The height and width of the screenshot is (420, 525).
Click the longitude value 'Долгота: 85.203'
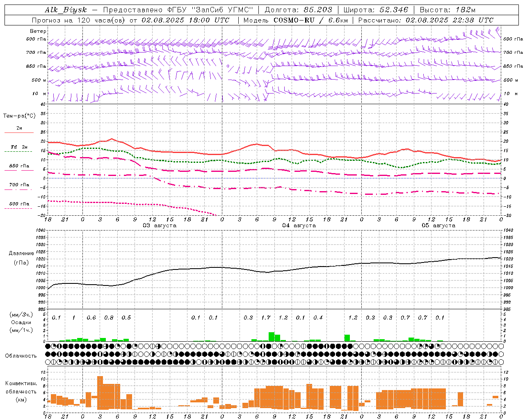coord(299,10)
